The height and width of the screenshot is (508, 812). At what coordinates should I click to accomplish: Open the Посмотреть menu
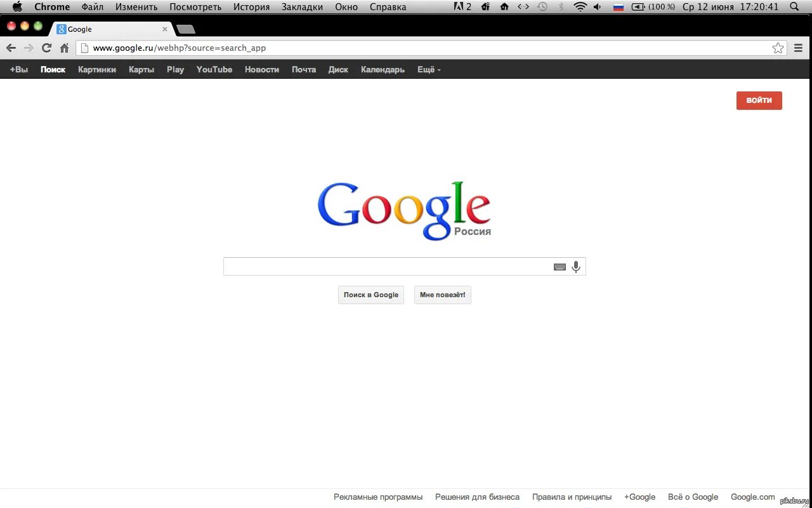tap(195, 7)
